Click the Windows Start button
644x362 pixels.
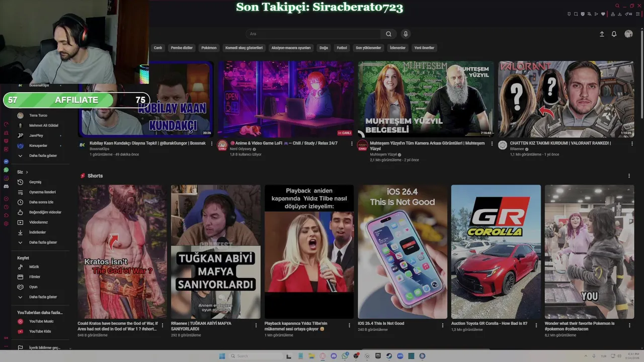pyautogui.click(x=222, y=356)
